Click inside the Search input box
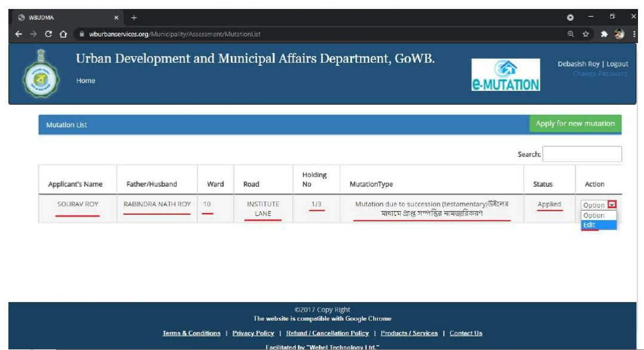Image resolution: width=644 pixels, height=350 pixels. pyautogui.click(x=581, y=154)
